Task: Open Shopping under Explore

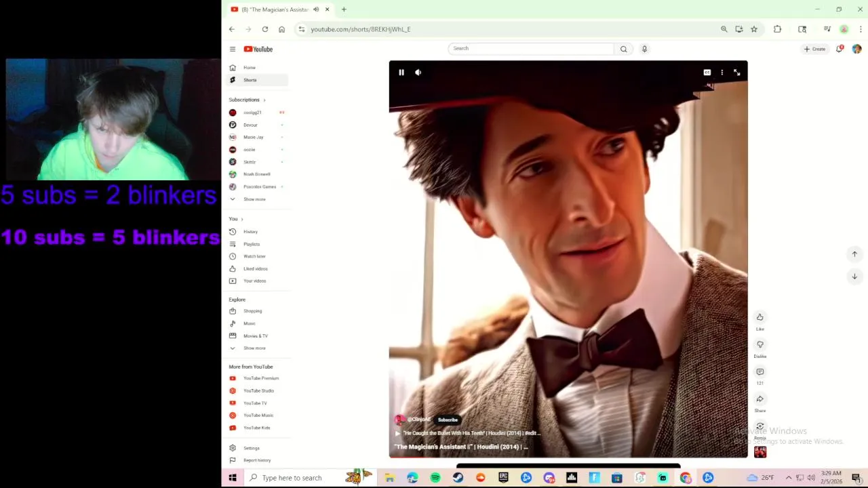Action: coord(257,311)
